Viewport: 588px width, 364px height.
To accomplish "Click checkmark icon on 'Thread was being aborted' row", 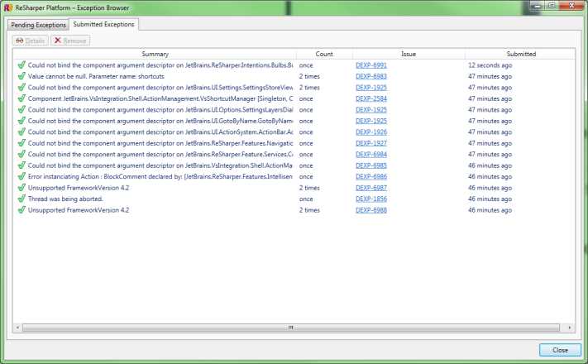I will [22, 199].
